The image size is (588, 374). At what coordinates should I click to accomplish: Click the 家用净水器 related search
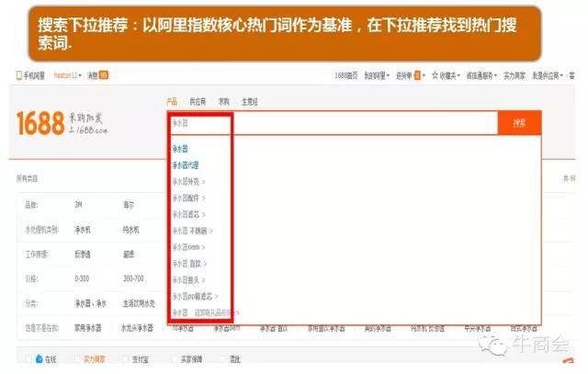point(88,328)
